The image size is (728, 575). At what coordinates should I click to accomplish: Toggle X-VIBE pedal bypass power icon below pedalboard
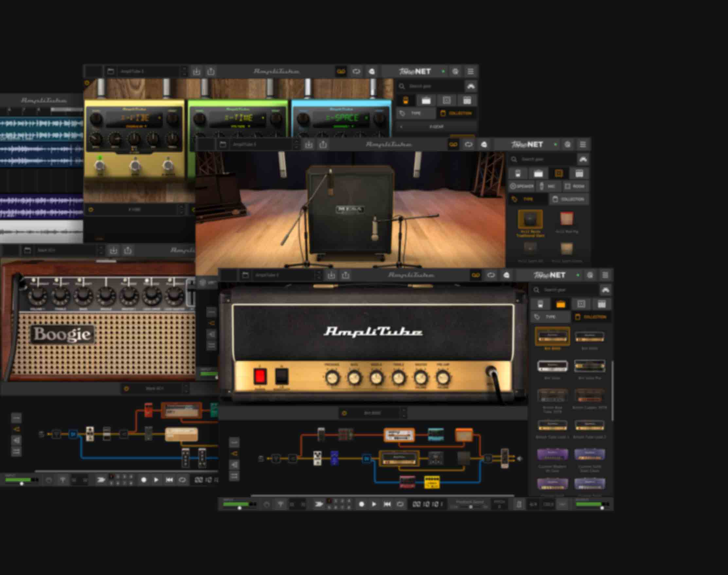[x=91, y=209]
